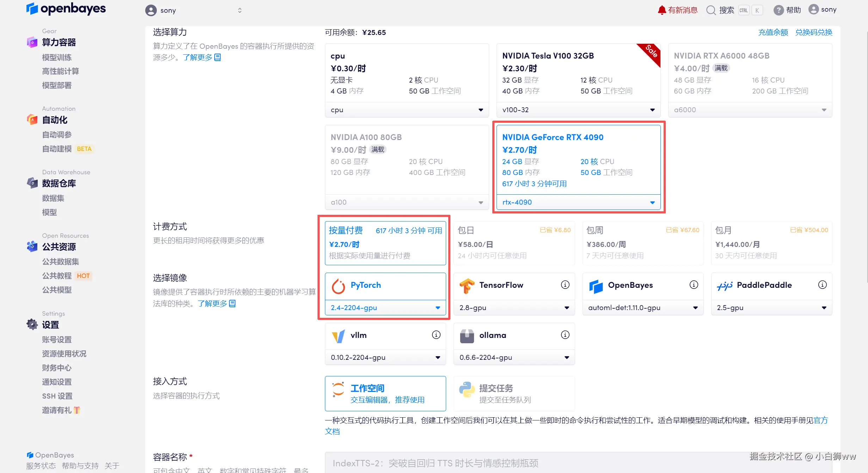Click the vllm info icon
This screenshot has width=868, height=473.
[x=436, y=335]
